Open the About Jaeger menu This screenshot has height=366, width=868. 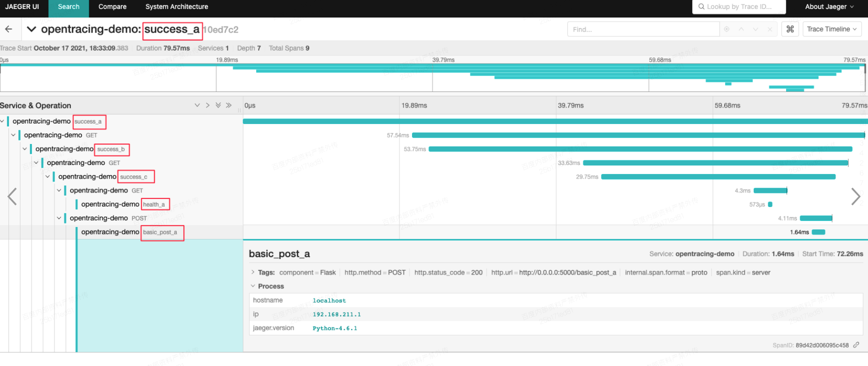[829, 6]
